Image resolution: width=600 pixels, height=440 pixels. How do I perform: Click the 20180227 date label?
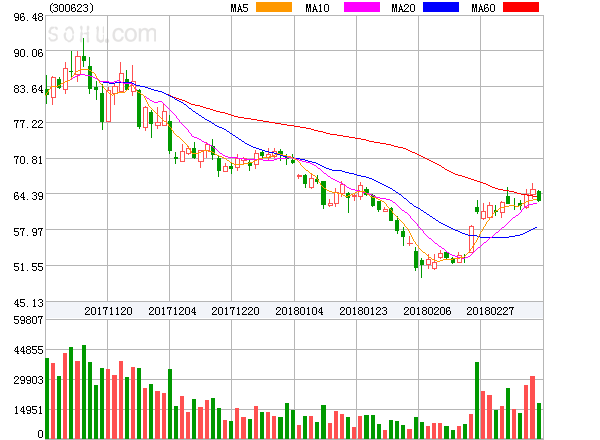490,311
